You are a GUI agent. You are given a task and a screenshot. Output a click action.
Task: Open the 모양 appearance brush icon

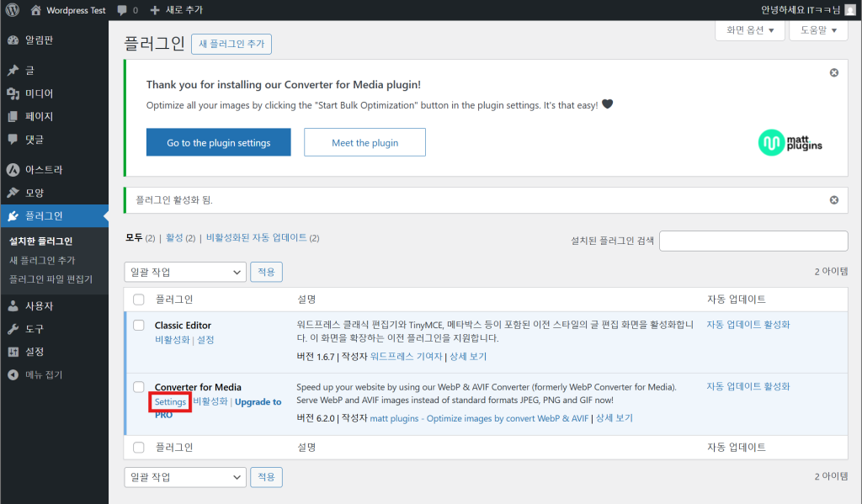[13, 193]
